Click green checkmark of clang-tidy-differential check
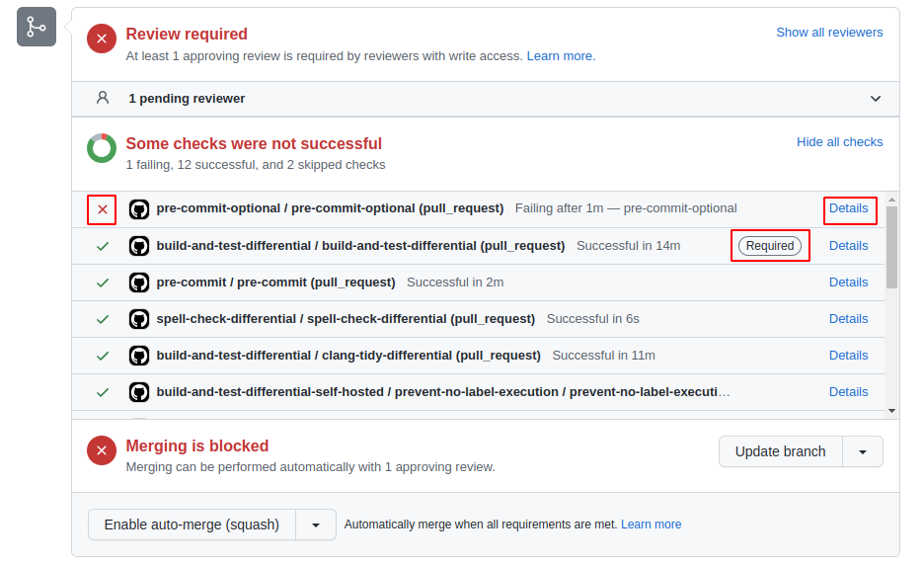Screen dimensions: 924x565 pyautogui.click(x=103, y=356)
